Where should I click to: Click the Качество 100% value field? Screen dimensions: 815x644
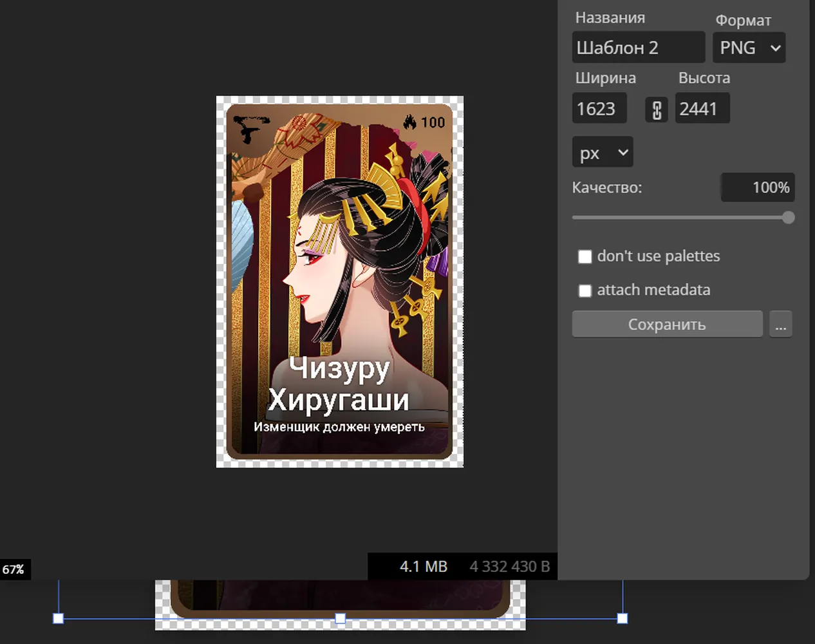[758, 187]
